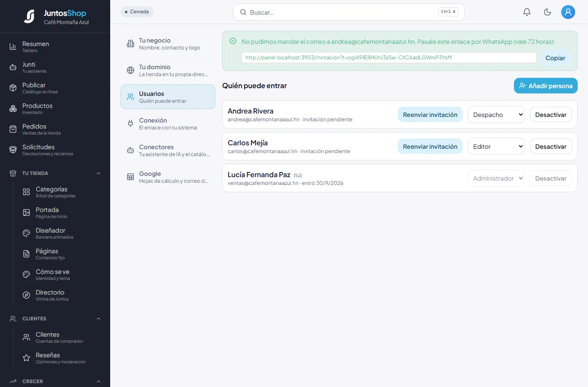
Task: Open Carlos Mejía's role dropdown
Action: point(496,146)
